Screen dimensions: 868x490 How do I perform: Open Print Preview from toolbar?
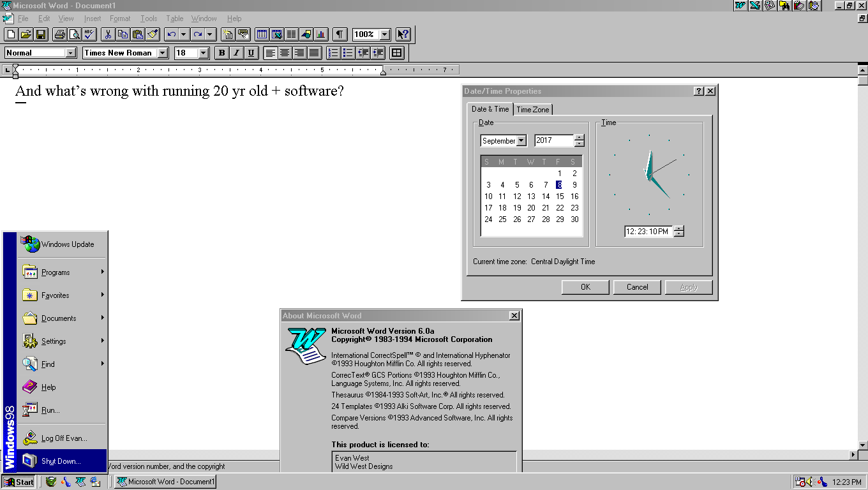pos(75,34)
